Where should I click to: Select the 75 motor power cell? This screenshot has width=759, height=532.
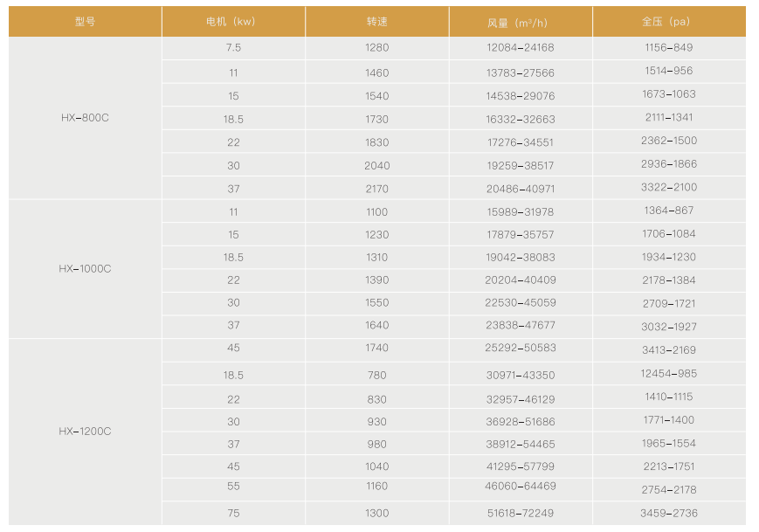[233, 514]
